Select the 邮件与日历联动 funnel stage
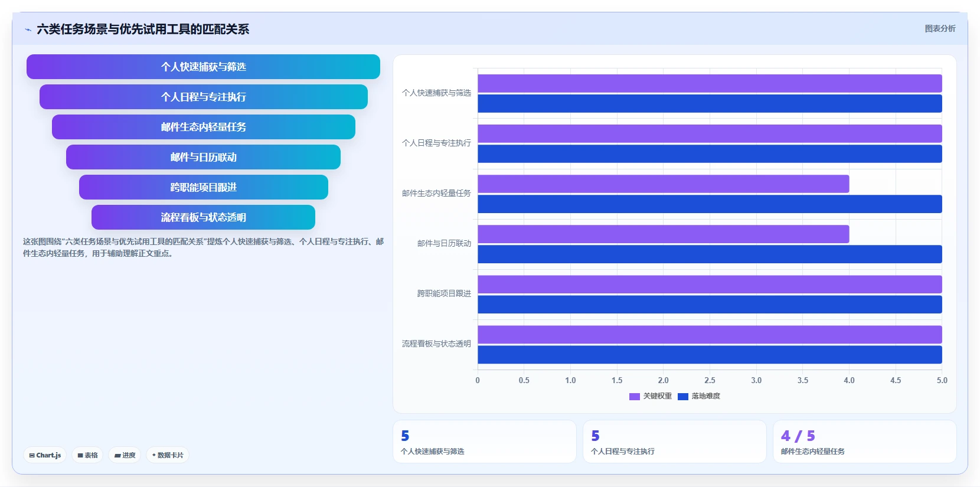Viewport: 980px width, 487px height. [x=203, y=157]
